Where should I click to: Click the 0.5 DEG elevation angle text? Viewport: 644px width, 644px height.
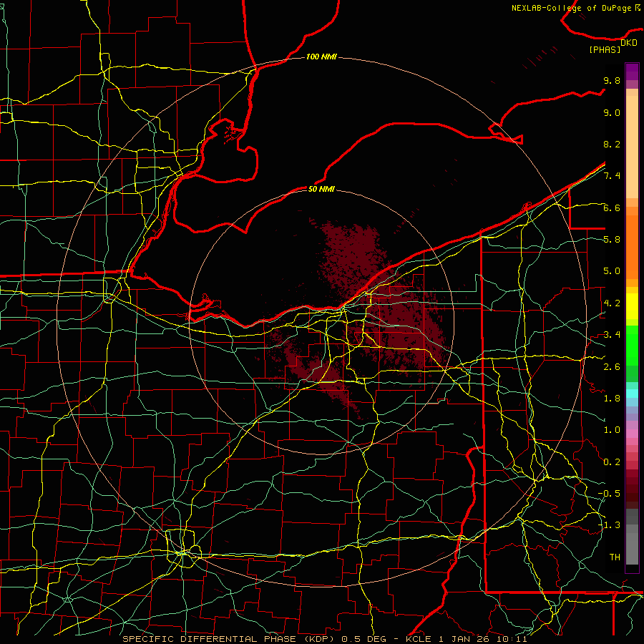364,639
